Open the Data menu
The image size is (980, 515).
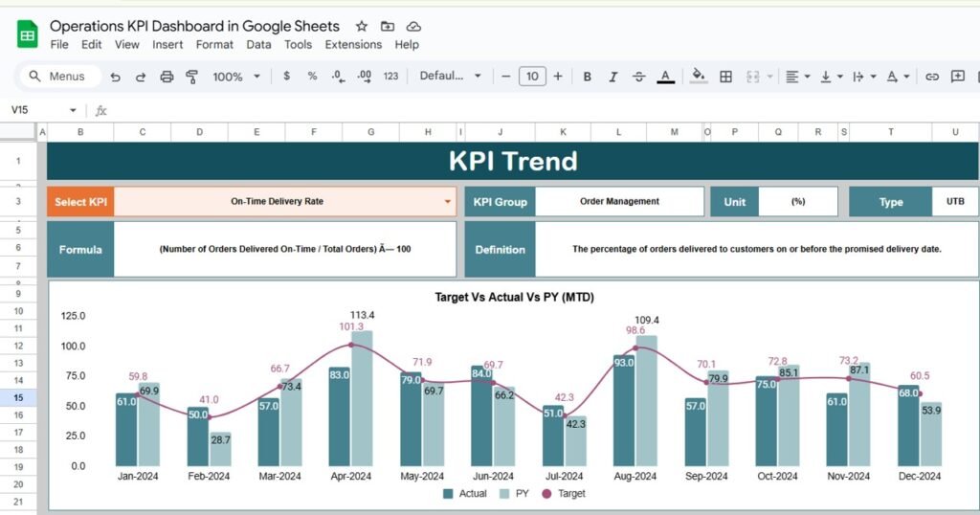[x=258, y=44]
